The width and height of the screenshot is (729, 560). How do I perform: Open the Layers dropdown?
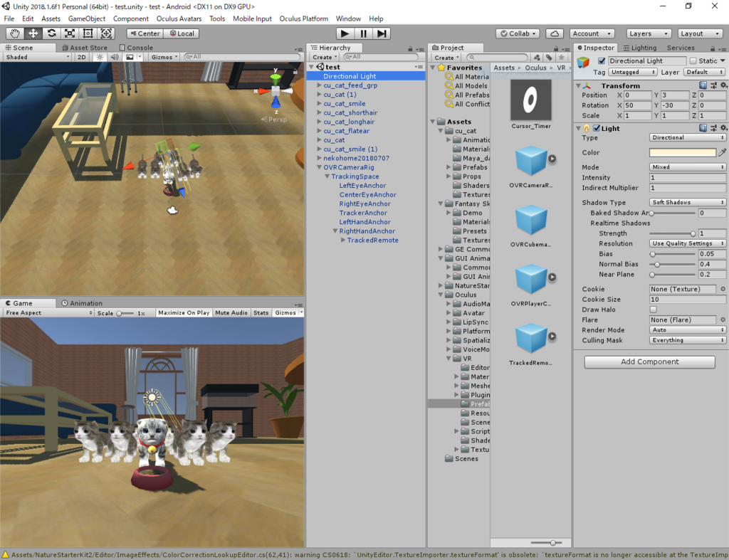point(648,33)
